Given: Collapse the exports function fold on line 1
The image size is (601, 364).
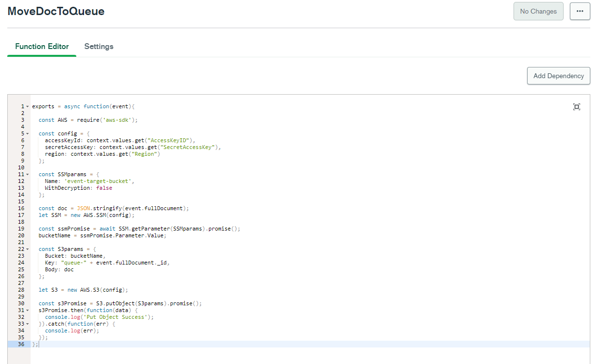Looking at the screenshot, I should [26, 106].
